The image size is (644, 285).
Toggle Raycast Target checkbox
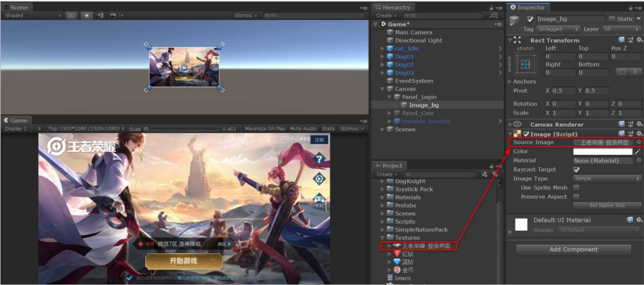(x=576, y=169)
